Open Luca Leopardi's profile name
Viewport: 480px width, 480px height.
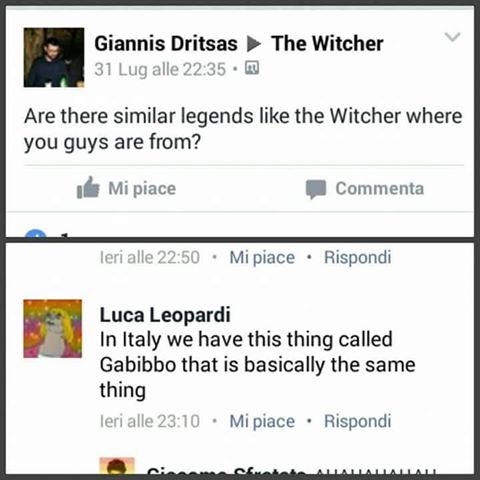pyautogui.click(x=165, y=314)
